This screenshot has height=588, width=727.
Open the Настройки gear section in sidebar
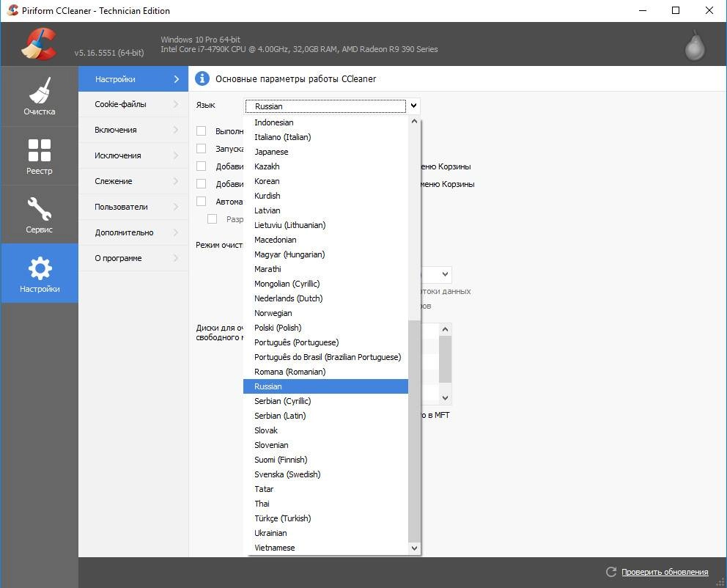click(40, 273)
